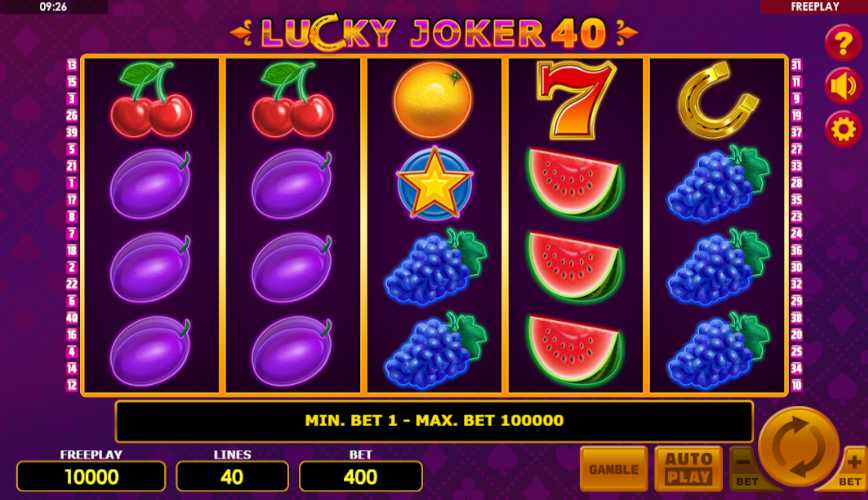Screen dimensions: 868x500
Task: Select the red 7 symbol
Action: (576, 100)
